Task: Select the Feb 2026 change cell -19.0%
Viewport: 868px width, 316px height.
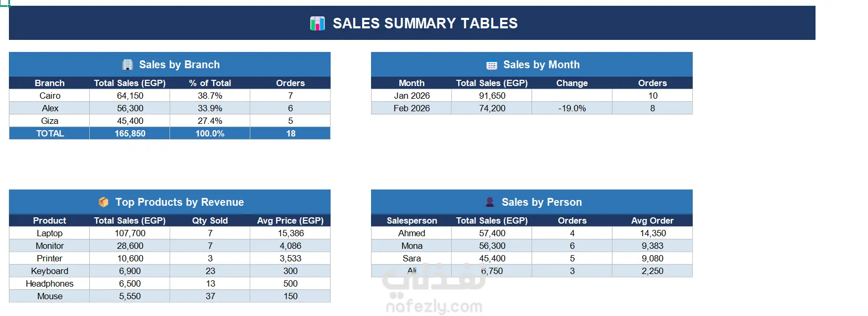Action: [x=572, y=108]
